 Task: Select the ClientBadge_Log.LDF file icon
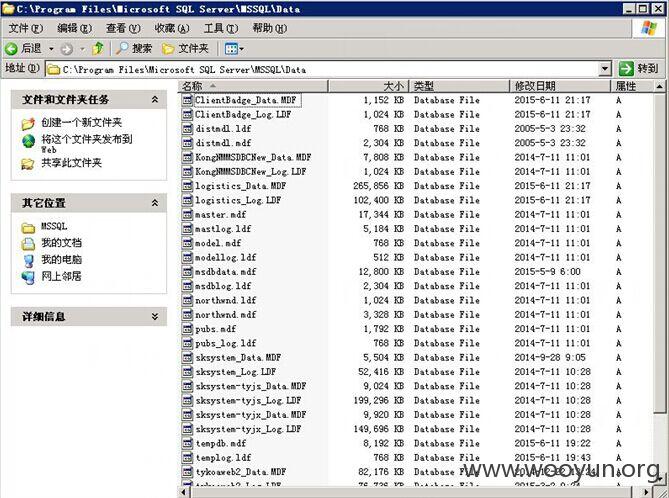pos(187,114)
